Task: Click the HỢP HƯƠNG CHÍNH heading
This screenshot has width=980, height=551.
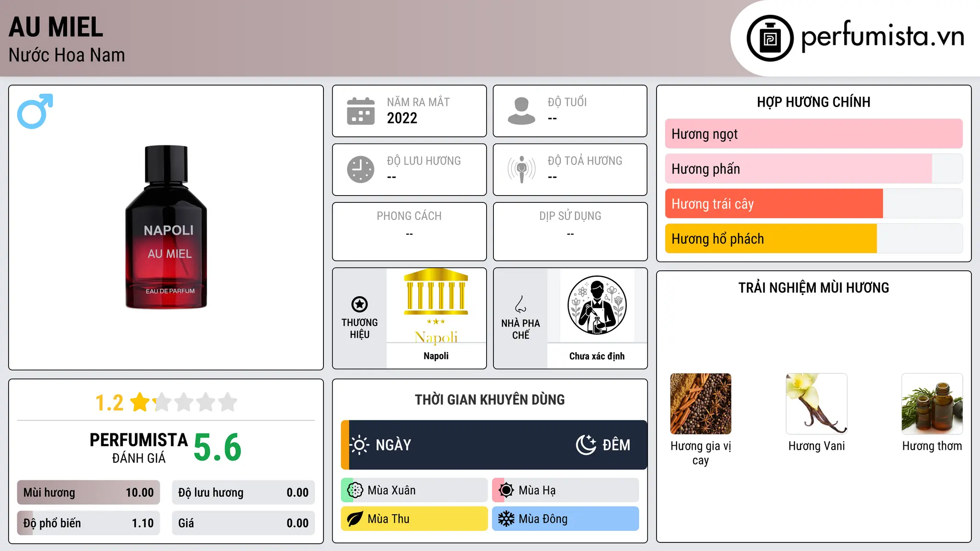Action: (813, 102)
